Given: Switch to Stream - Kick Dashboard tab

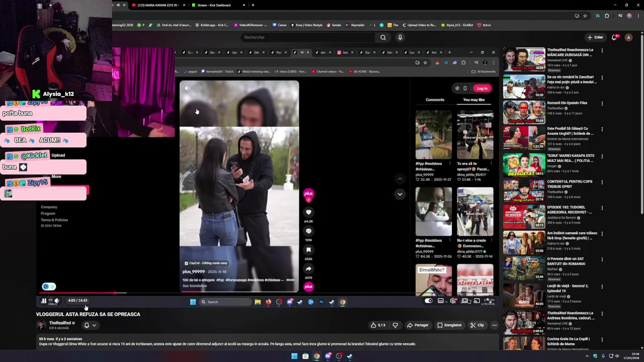Looking at the screenshot, I should (219, 5).
